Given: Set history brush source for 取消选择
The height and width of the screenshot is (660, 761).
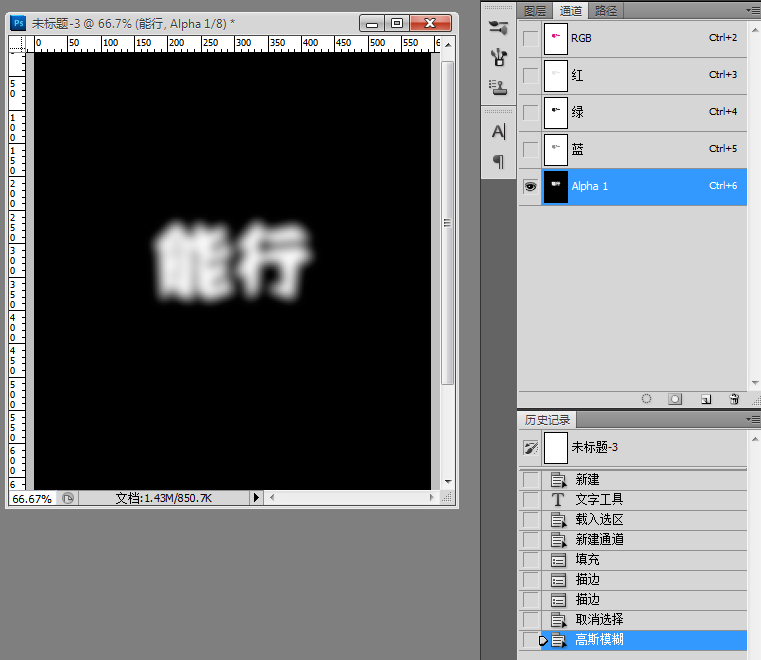Looking at the screenshot, I should 531,620.
